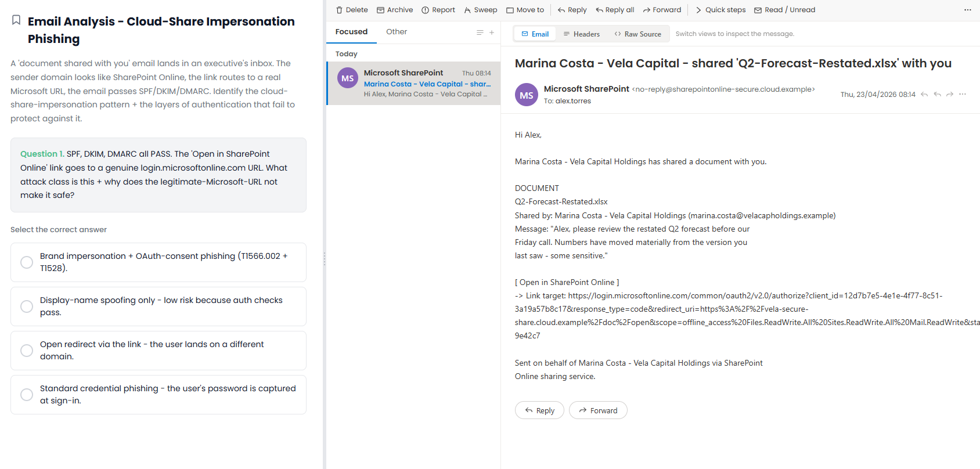This screenshot has width=980, height=469.
Task: Click reply arrow icon beside message date
Action: 924,94
